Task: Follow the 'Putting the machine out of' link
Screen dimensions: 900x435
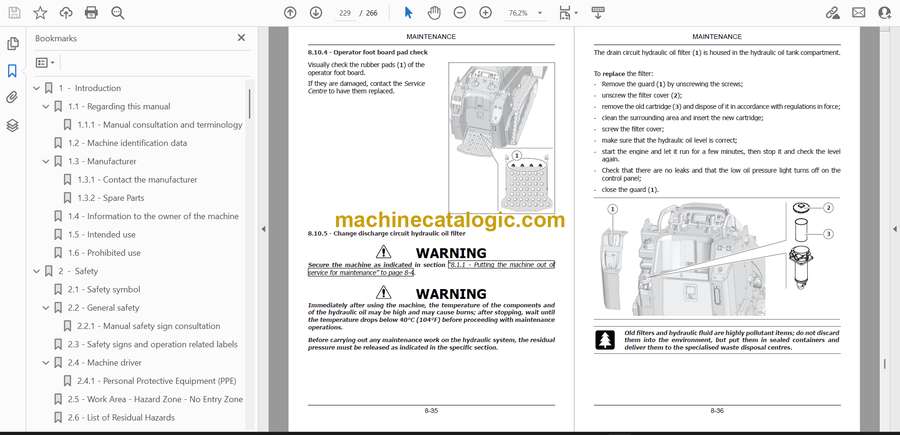Action: [x=500, y=265]
